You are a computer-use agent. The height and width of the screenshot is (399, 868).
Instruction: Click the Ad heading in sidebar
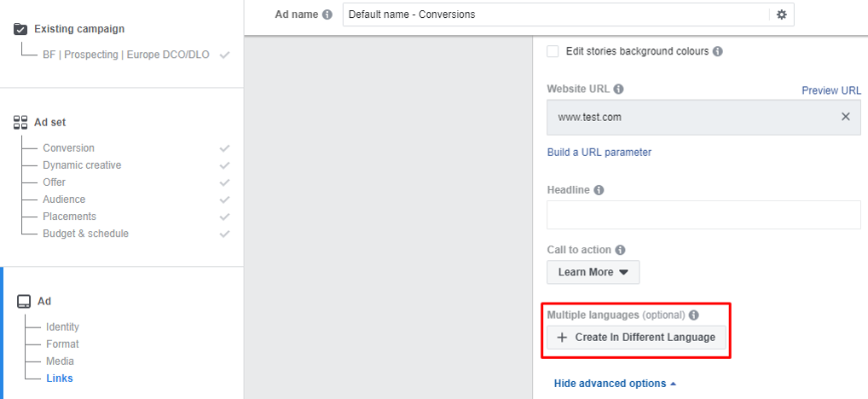(44, 301)
